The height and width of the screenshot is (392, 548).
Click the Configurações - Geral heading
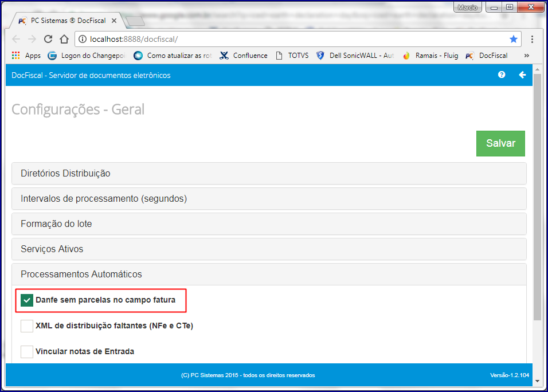[x=78, y=109]
